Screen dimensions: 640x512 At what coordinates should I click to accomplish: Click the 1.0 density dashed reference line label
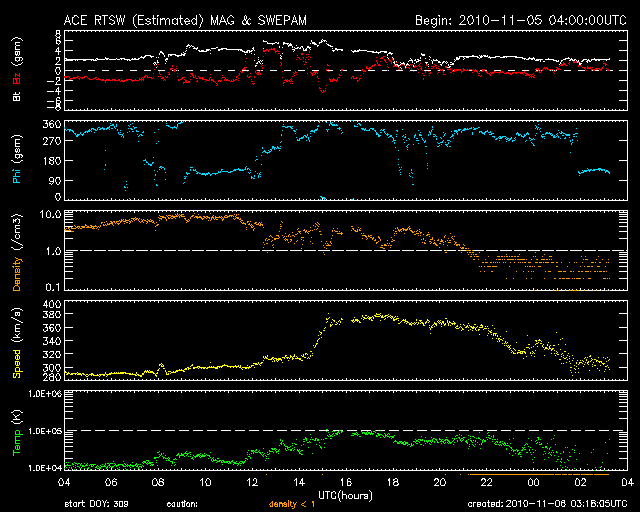pyautogui.click(x=53, y=251)
